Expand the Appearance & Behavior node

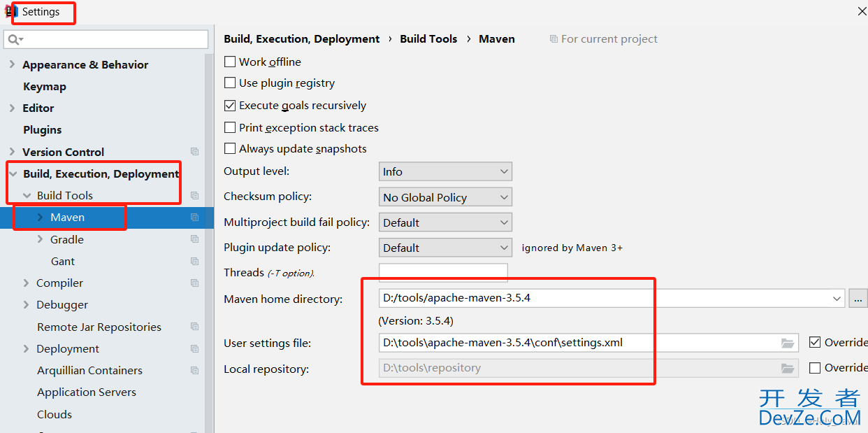click(x=12, y=64)
